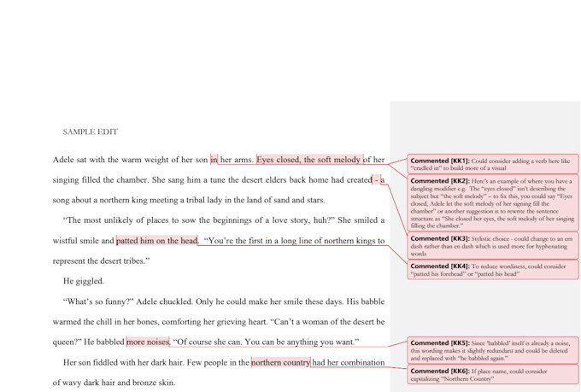Click line starting 'Her son fiddled'

point(224,362)
